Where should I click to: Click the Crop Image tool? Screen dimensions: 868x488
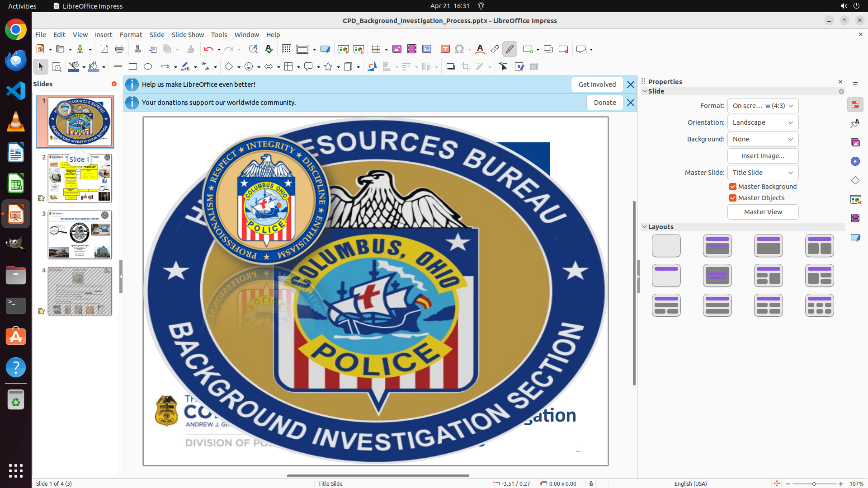click(x=465, y=67)
